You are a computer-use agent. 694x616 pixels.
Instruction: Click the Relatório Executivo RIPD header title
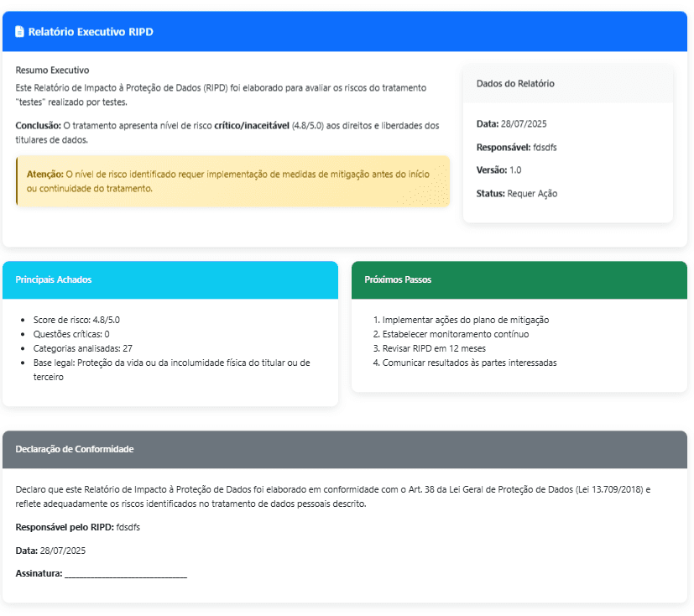point(91,32)
